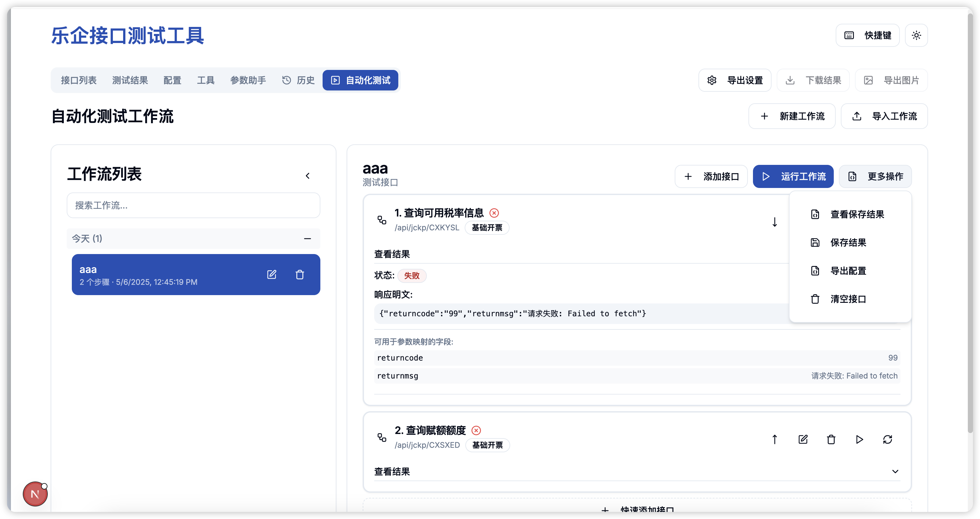Viewport: 980px width, 519px height.
Task: Expand 查看结果 under step 2
Action: coord(895,472)
